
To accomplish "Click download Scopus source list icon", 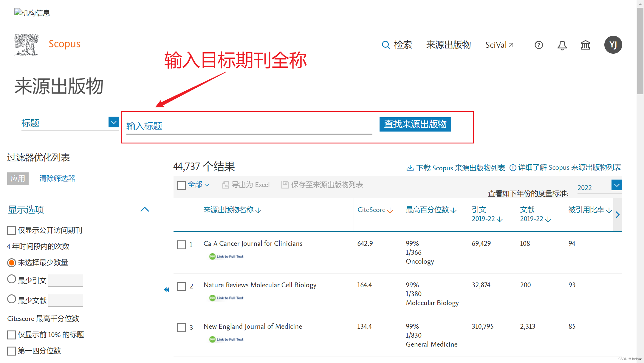I will 410,168.
